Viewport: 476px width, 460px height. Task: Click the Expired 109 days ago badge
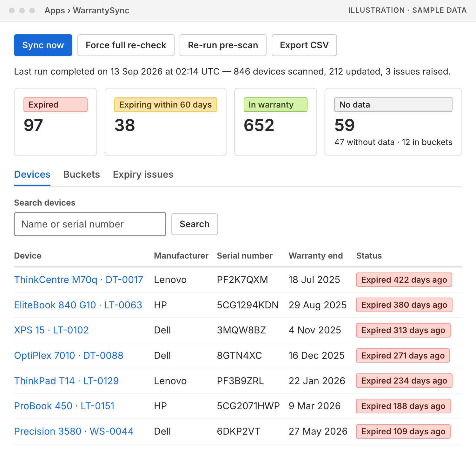point(403,431)
